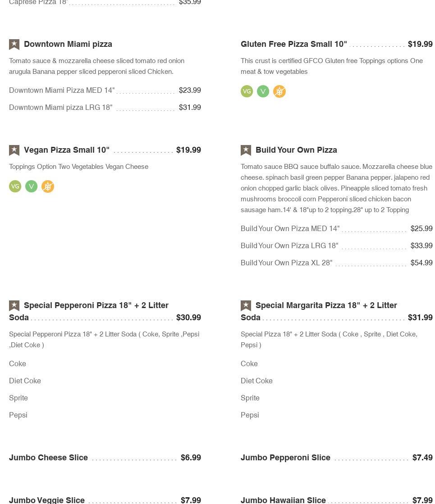Click the Gluten Free Pizza Small 10" title

[x=294, y=44]
